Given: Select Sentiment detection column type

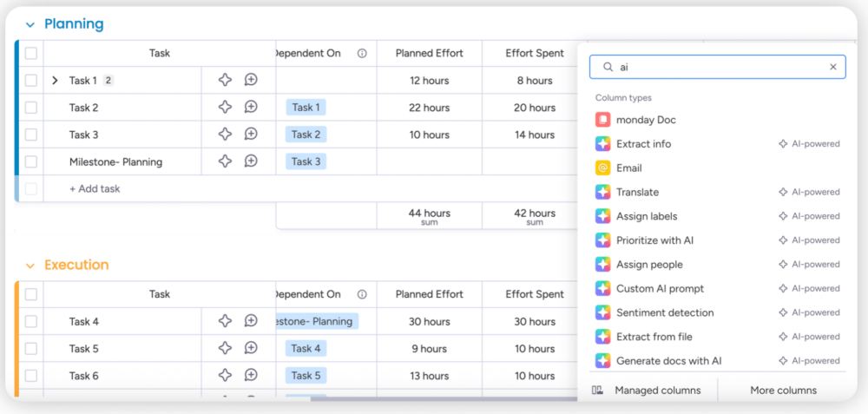Looking at the screenshot, I should [665, 312].
